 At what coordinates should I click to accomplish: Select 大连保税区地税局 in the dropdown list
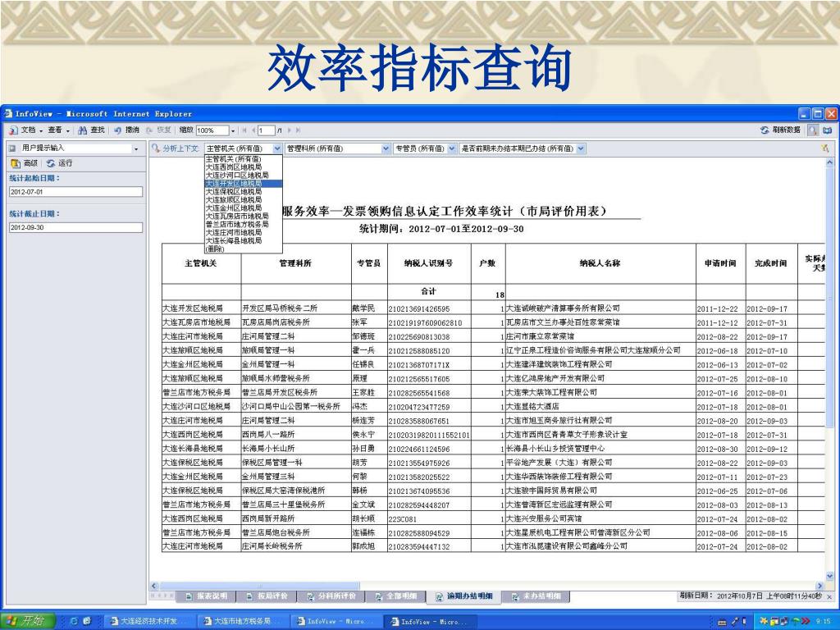click(x=243, y=191)
